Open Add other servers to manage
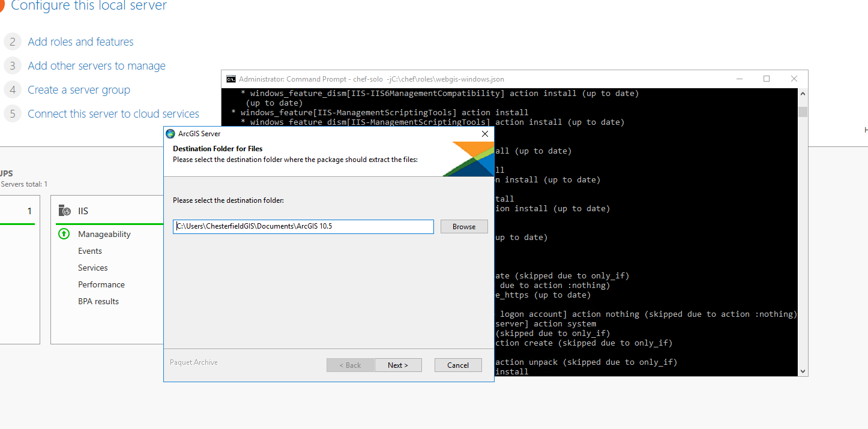 97,65
